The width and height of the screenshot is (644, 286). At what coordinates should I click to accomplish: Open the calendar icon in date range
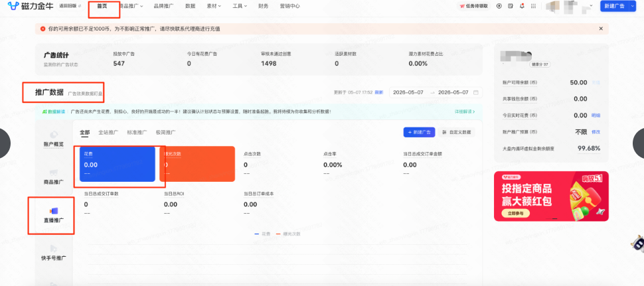pos(476,92)
